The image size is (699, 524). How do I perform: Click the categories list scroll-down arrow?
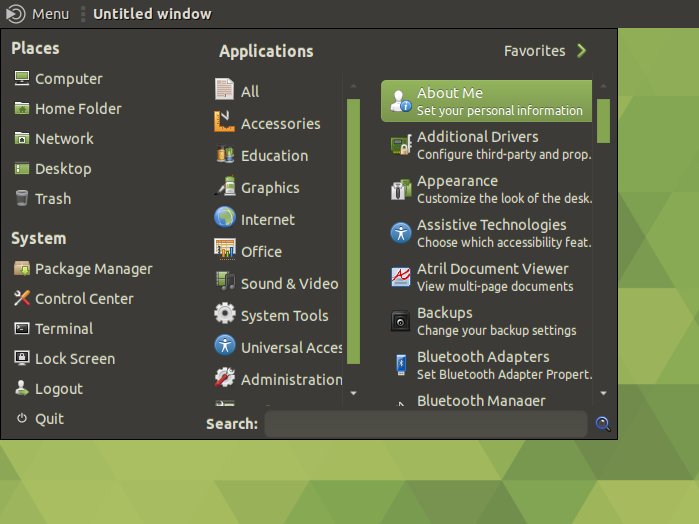354,393
